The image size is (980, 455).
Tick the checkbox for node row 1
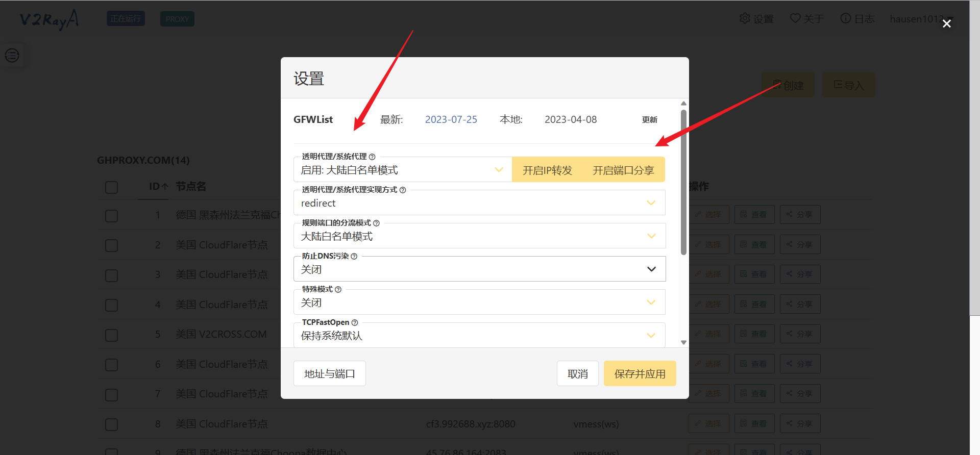[111, 216]
